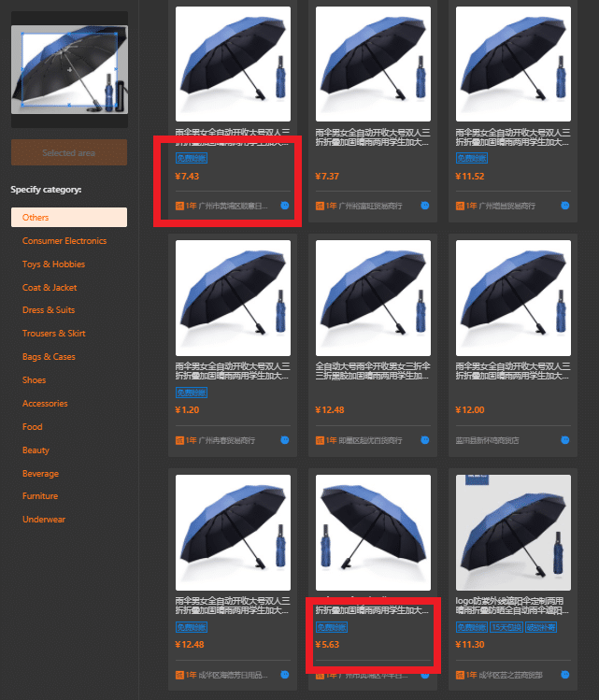Select the Others category
The width and height of the screenshot is (599, 700).
click(69, 218)
